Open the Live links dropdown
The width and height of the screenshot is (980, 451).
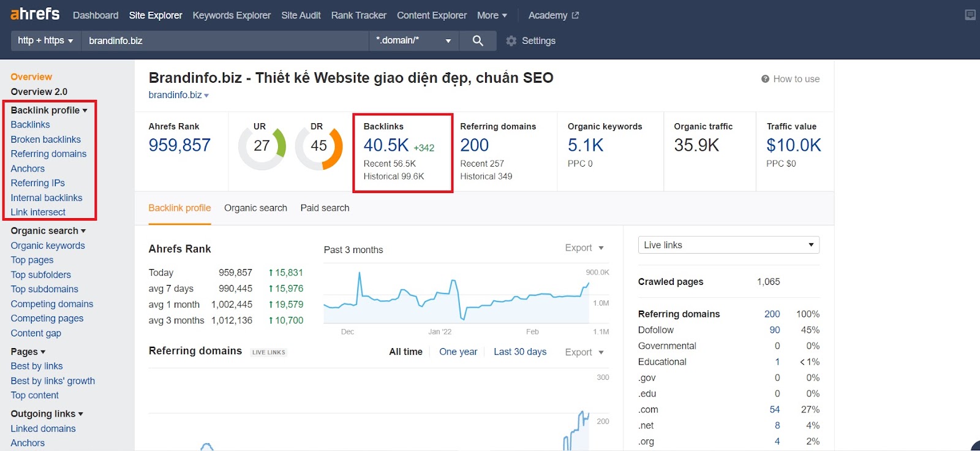pos(728,245)
